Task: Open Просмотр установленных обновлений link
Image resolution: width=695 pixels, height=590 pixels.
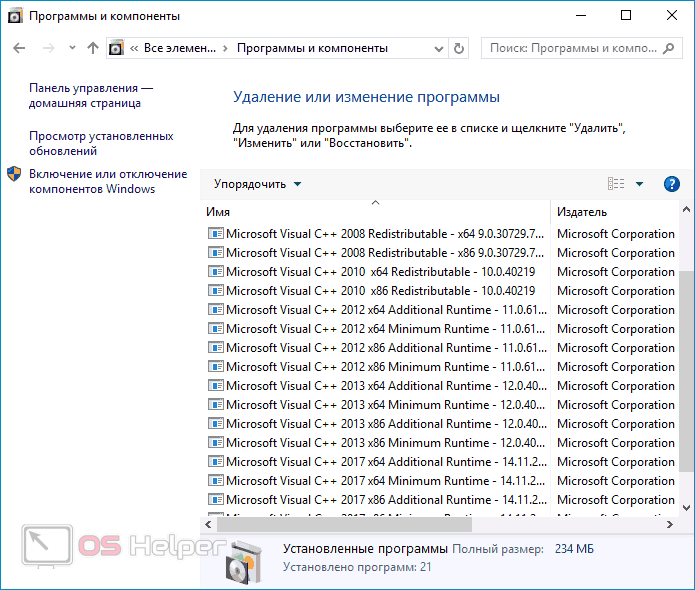Action: tap(100, 143)
